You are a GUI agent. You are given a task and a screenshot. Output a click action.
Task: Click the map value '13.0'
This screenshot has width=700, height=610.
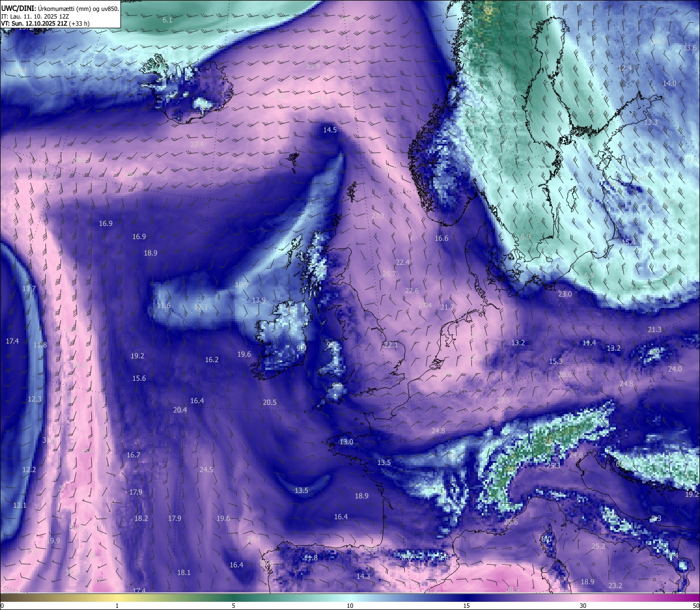(346, 441)
